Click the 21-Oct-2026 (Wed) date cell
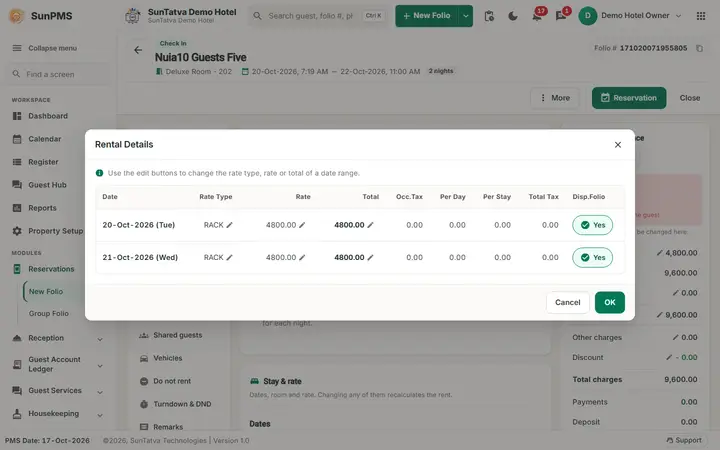 point(140,258)
